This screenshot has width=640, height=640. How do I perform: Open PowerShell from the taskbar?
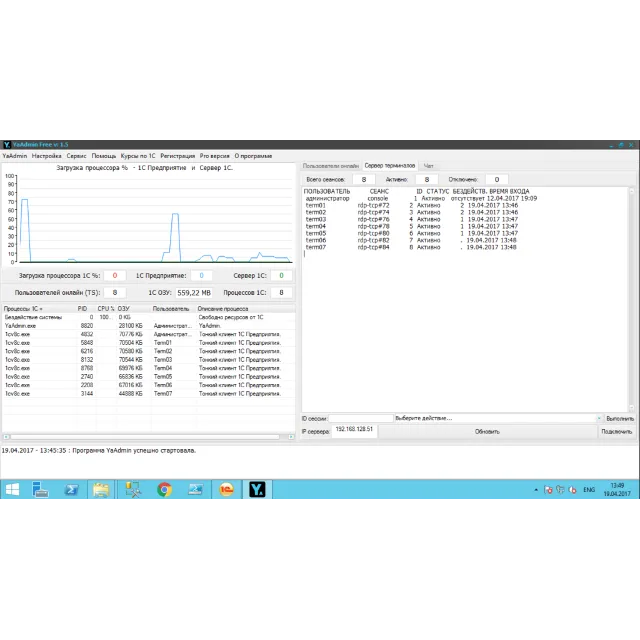[x=71, y=489]
